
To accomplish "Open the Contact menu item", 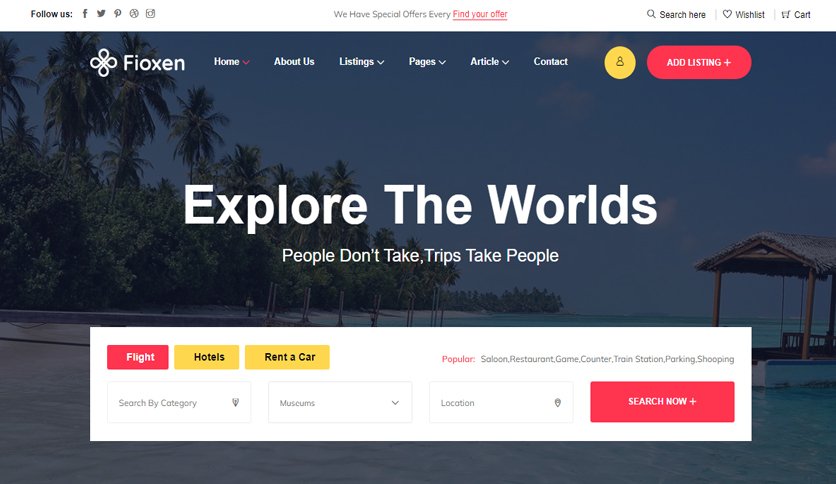I will pos(550,62).
